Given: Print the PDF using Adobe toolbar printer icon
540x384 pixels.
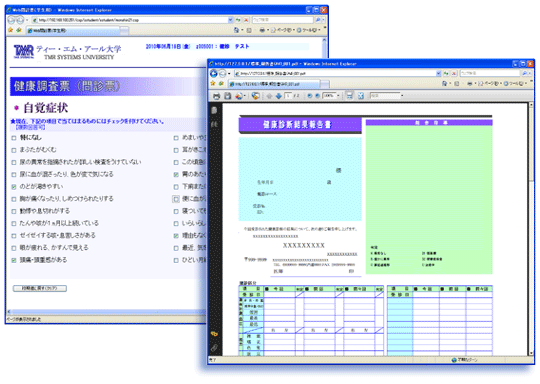Looking at the screenshot, I should tap(216, 96).
